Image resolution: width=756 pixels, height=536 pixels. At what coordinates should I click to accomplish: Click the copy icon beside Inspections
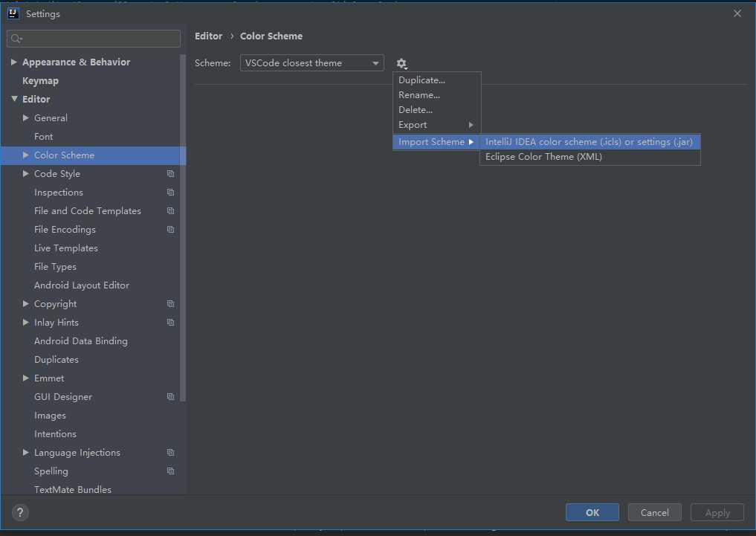[x=170, y=193]
